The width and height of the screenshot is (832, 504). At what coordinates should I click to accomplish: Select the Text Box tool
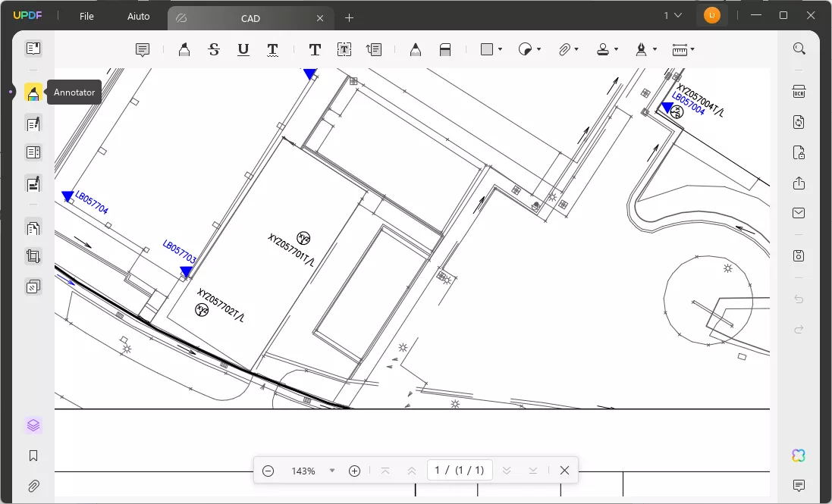point(344,50)
